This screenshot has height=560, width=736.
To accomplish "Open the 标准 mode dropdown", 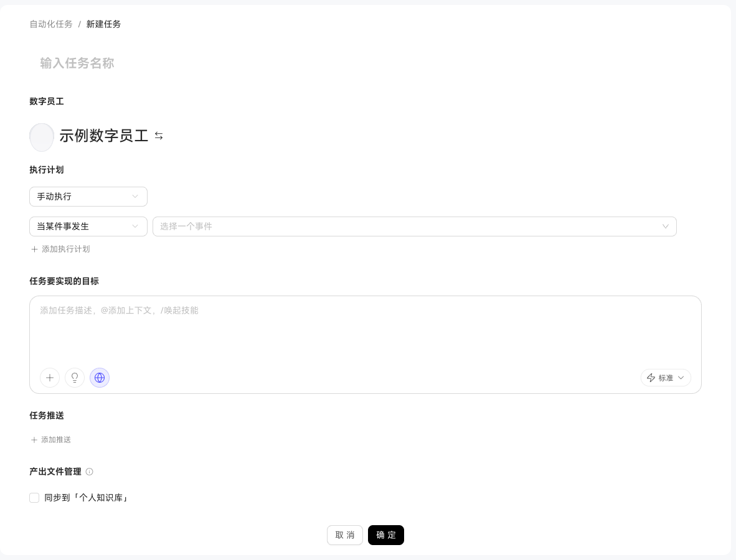I will (x=666, y=378).
